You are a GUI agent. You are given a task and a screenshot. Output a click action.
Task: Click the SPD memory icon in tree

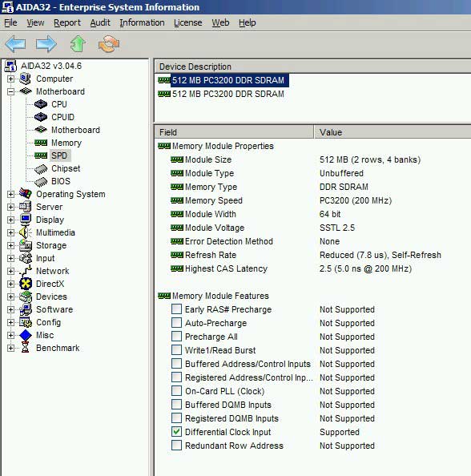pos(41,155)
